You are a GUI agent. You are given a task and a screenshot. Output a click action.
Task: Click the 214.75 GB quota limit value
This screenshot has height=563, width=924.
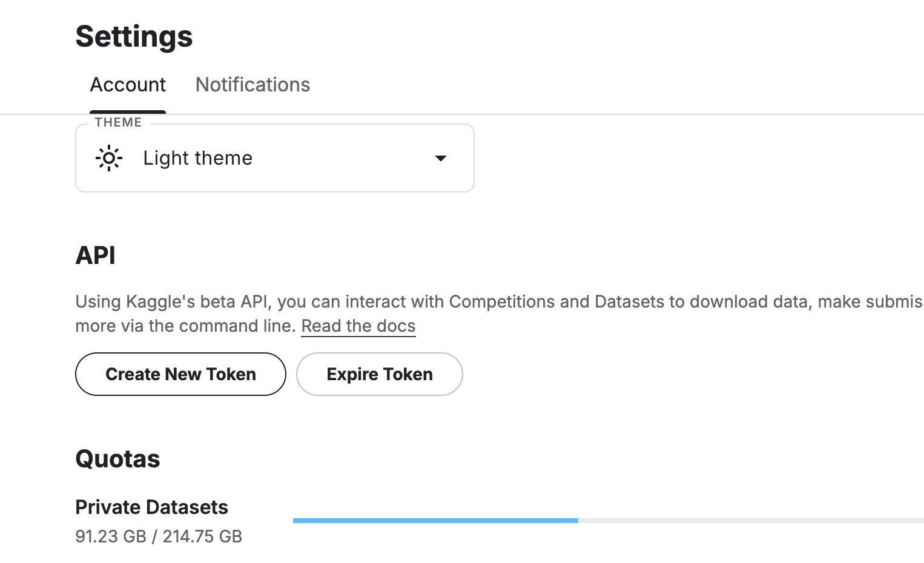point(202,536)
